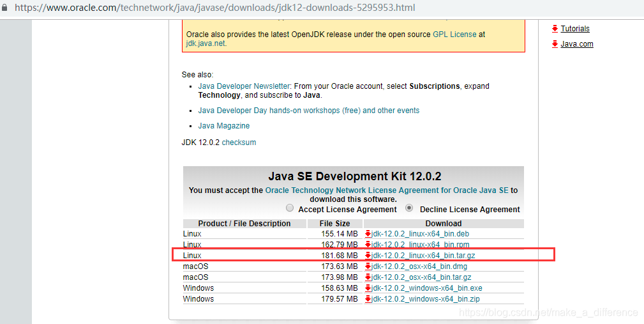Click download arrow icon for osx-x64_bin.tar.gz

click(368, 277)
